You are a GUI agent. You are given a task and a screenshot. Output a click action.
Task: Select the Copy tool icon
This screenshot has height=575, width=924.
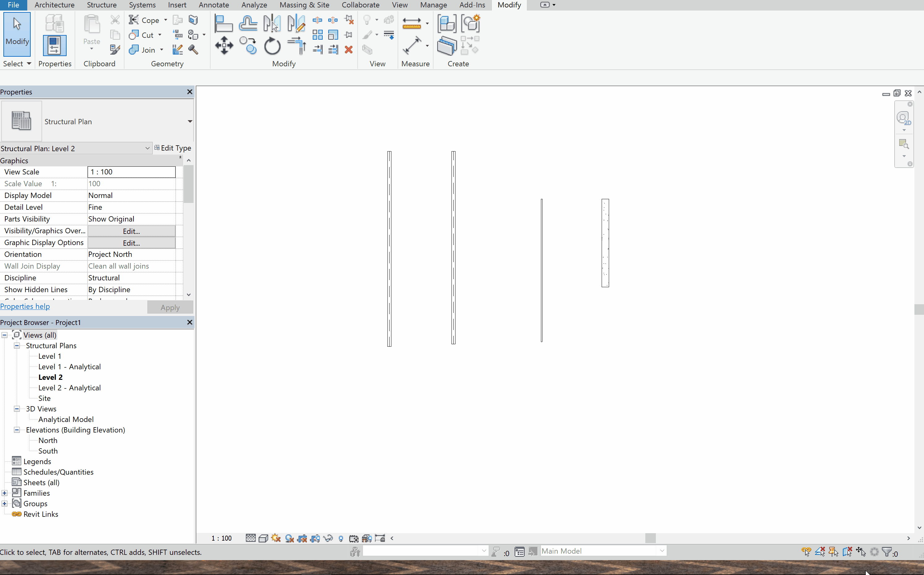click(248, 46)
